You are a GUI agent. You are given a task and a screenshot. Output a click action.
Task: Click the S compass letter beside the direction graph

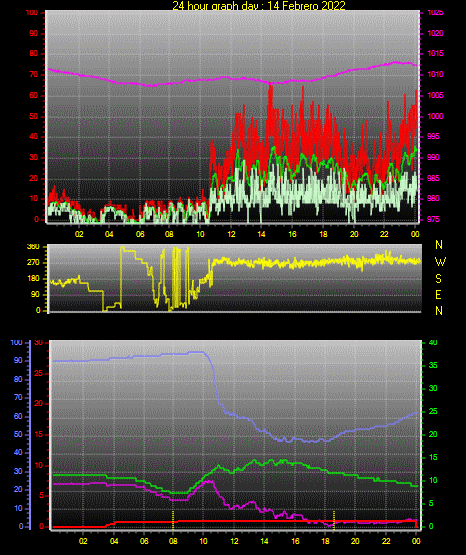(x=438, y=279)
